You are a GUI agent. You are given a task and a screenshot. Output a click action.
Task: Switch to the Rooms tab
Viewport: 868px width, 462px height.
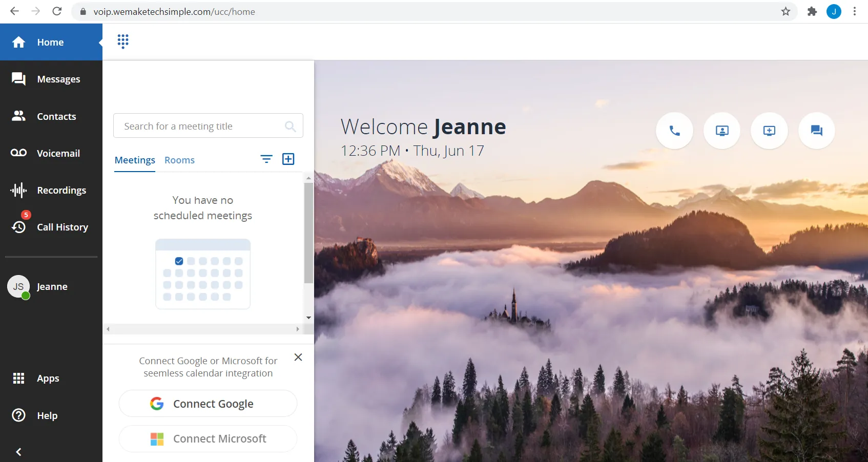coord(179,160)
